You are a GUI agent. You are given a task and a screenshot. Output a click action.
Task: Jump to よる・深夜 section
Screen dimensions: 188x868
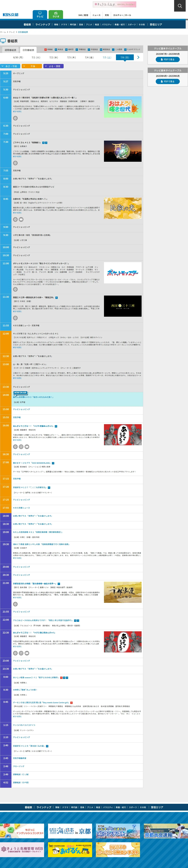point(54,66)
